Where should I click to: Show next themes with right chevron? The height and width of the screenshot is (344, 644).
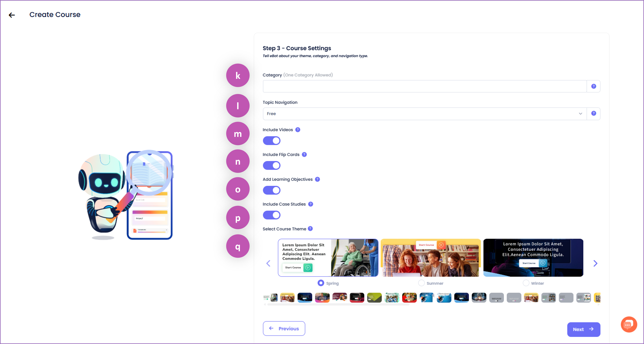pos(595,263)
